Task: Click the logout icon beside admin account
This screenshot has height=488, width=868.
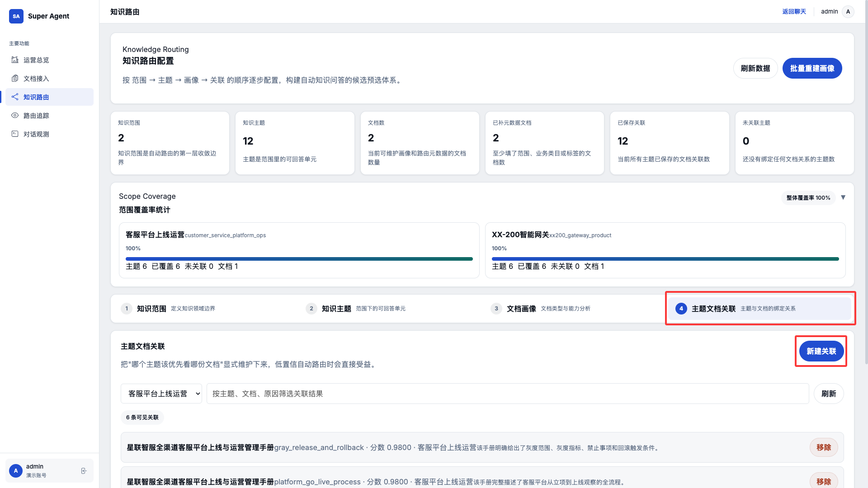Action: (x=84, y=471)
